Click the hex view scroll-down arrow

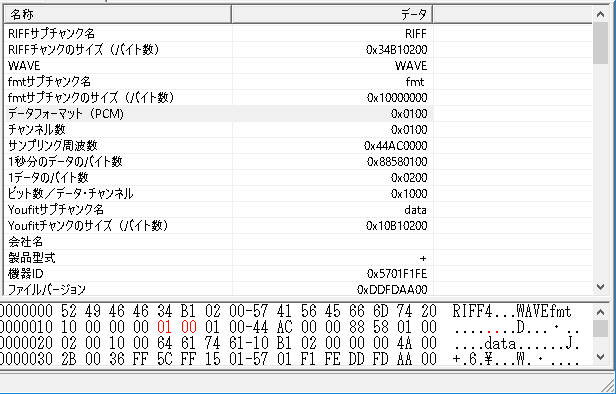click(600, 357)
